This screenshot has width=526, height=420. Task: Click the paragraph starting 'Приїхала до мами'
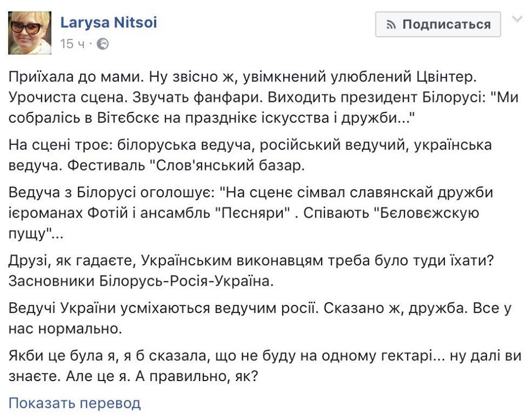(264, 98)
